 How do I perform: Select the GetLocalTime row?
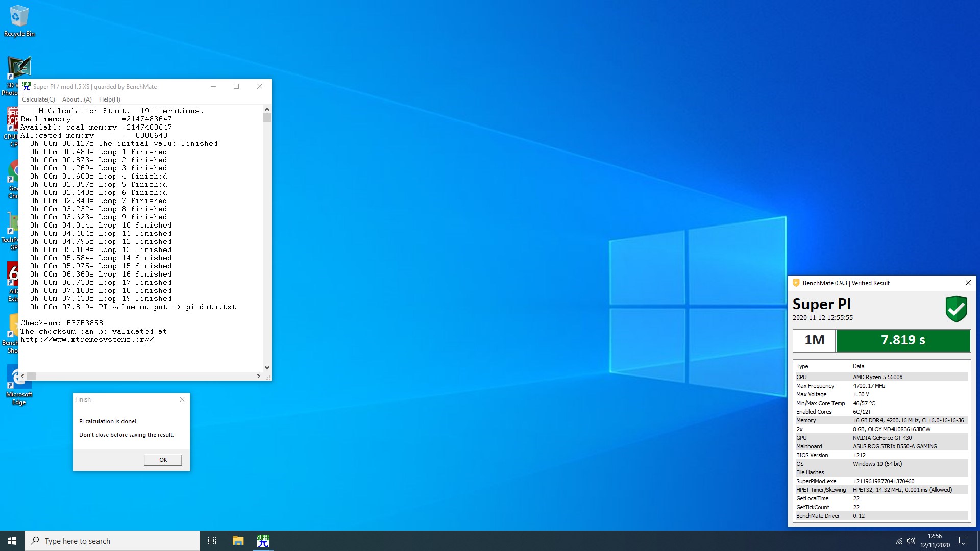pyautogui.click(x=881, y=498)
